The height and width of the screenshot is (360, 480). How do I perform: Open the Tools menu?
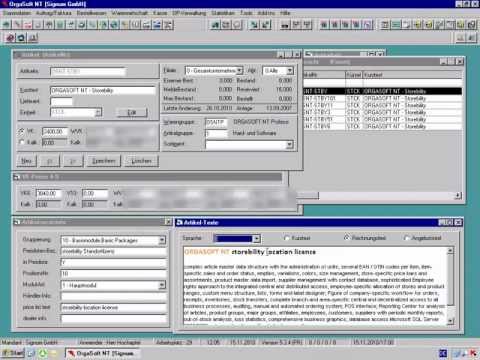(246, 13)
